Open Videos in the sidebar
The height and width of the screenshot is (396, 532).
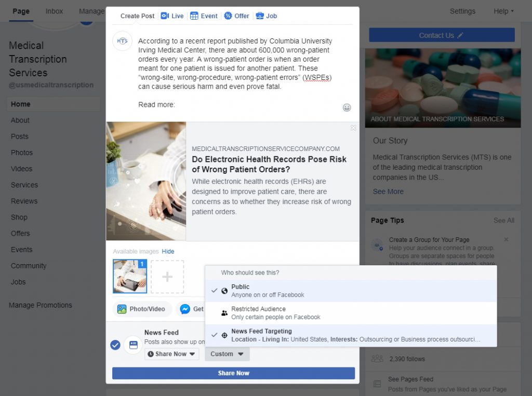pyautogui.click(x=22, y=169)
